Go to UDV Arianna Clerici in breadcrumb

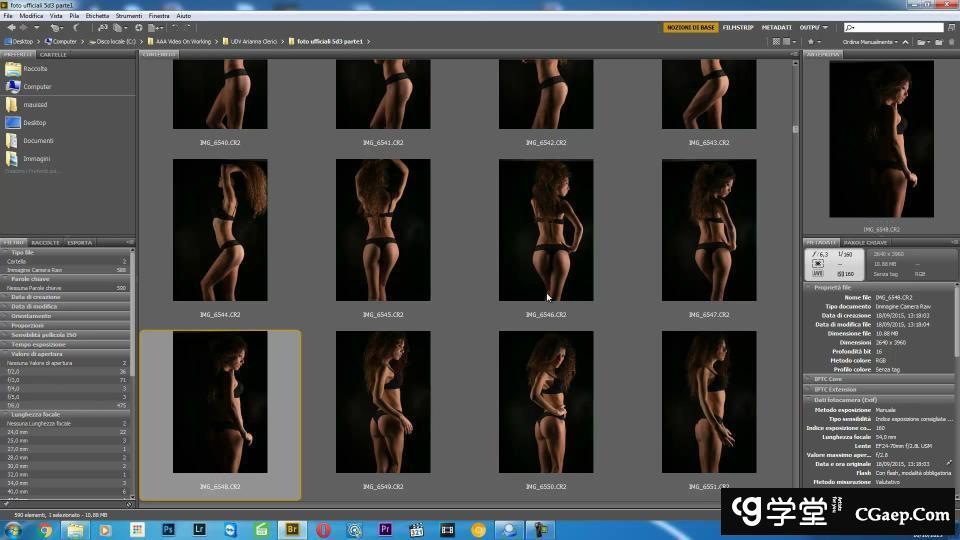pyautogui.click(x=254, y=42)
